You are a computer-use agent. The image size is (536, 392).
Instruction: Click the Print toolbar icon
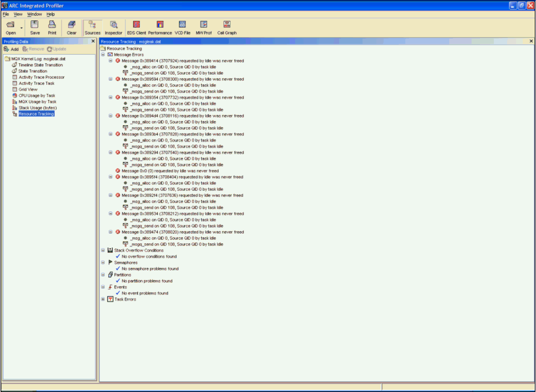[x=52, y=27]
